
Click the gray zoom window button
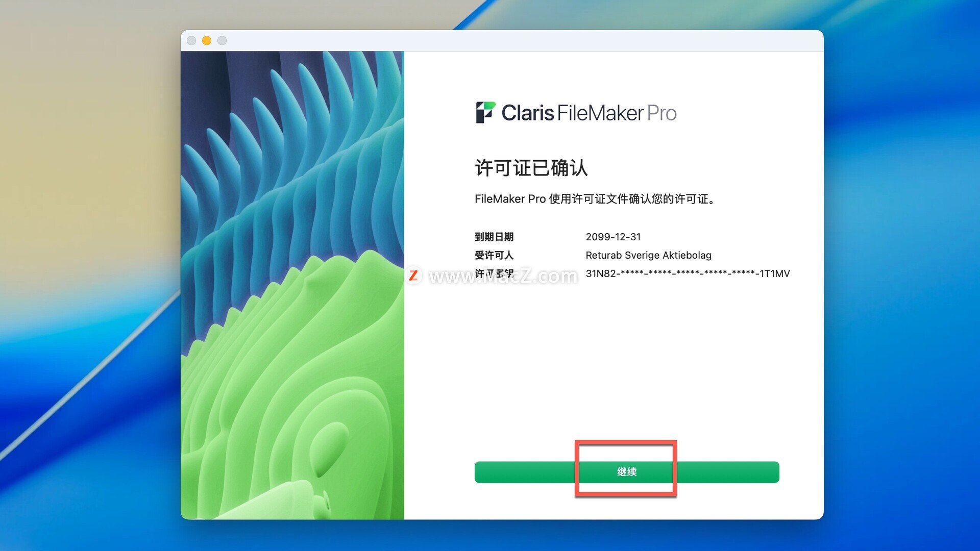pos(222,41)
